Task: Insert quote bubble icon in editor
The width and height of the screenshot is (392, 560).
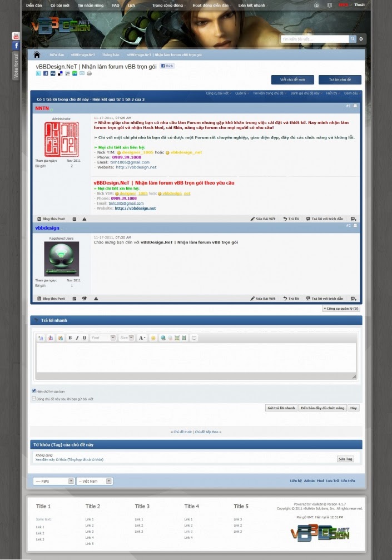Action: [194, 338]
